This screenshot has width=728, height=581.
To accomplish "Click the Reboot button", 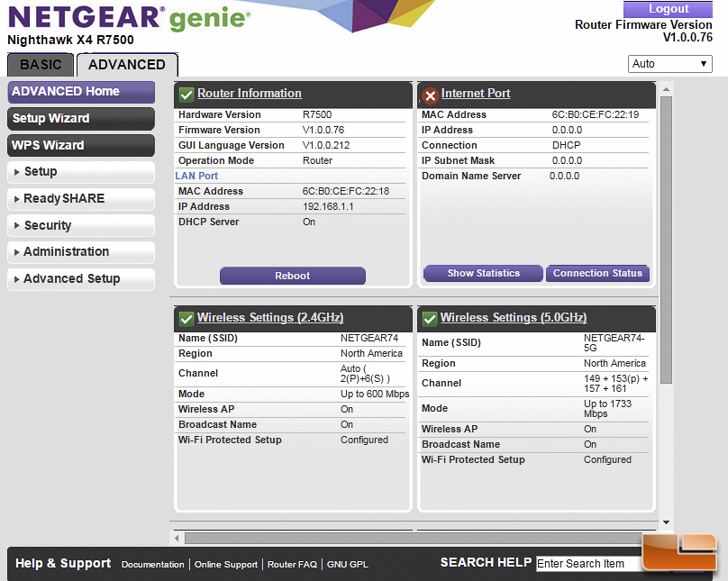I will point(293,276).
